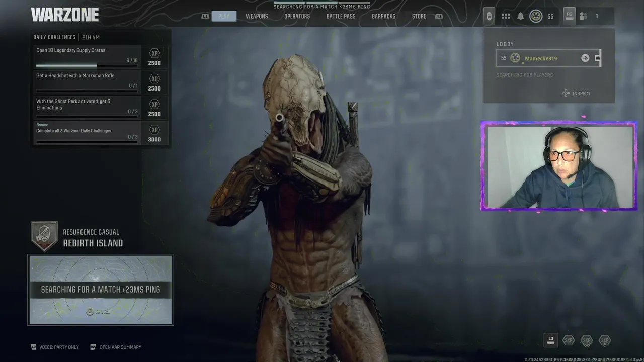Click the second 2XP token icon
Image resolution: width=644 pixels, height=362 pixels.
click(x=587, y=340)
